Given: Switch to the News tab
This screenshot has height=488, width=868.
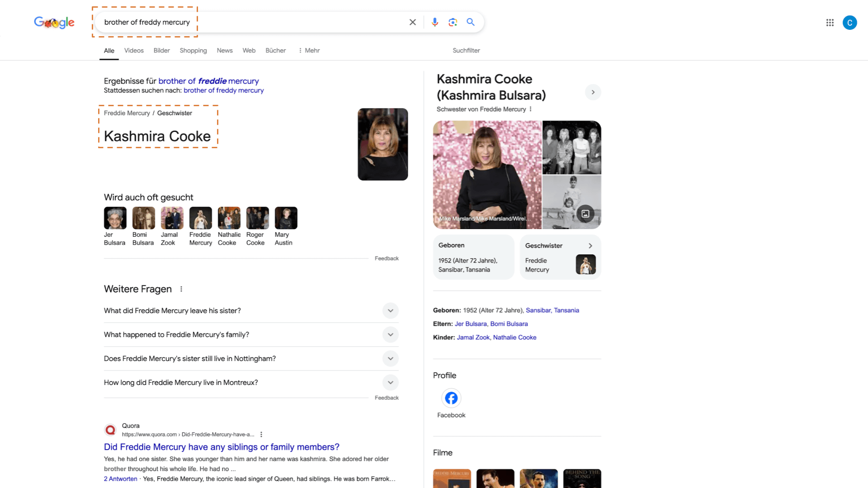Looking at the screenshot, I should pyautogui.click(x=224, y=51).
